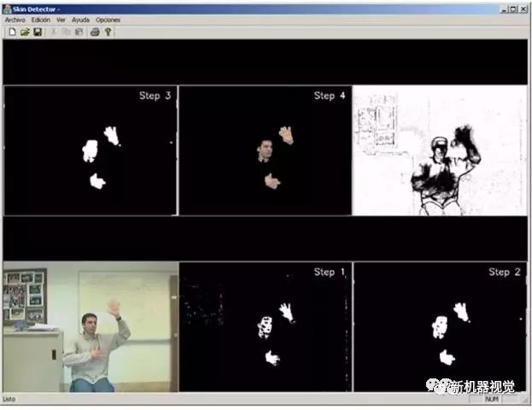Minimize the Skin Detector window

[x=504, y=9]
